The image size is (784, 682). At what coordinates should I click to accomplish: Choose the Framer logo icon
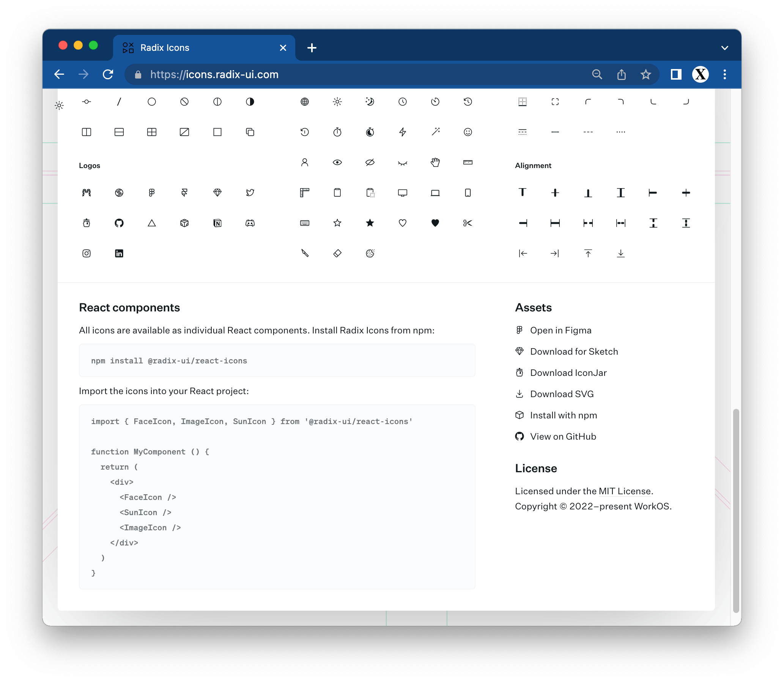184,193
